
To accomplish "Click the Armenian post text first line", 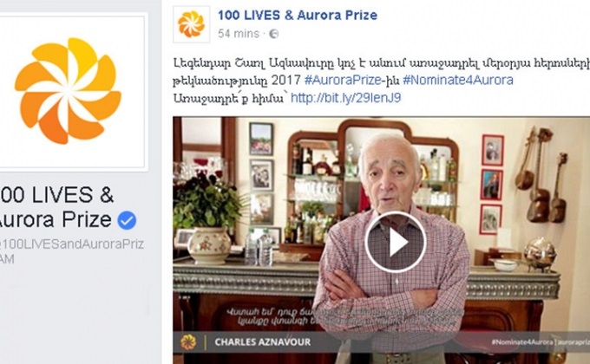I will pyautogui.click(x=382, y=62).
